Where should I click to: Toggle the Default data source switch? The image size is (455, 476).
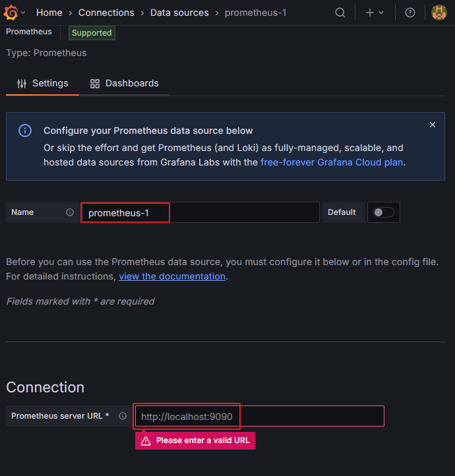pyautogui.click(x=383, y=212)
